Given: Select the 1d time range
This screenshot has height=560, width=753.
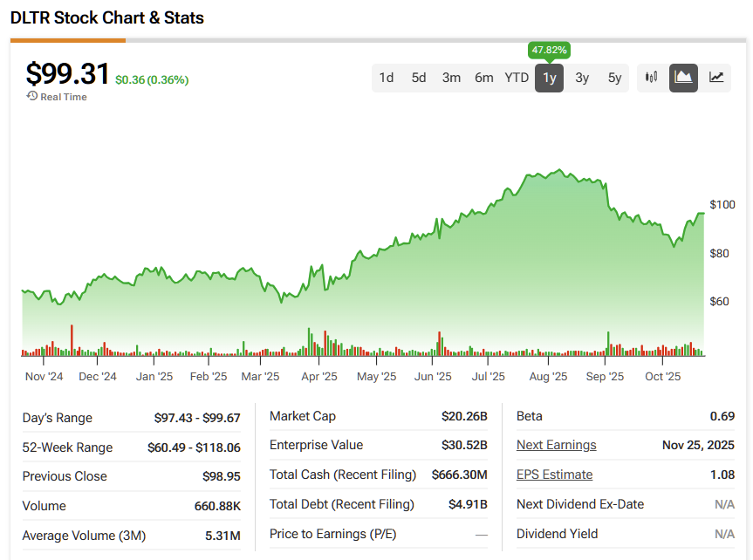Looking at the screenshot, I should 386,78.
